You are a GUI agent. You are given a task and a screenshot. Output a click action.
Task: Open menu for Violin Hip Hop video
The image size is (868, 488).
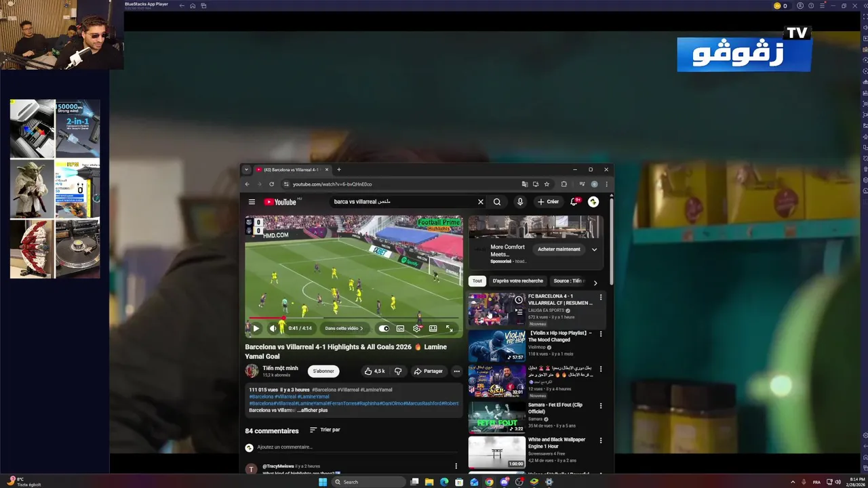coord(600,334)
